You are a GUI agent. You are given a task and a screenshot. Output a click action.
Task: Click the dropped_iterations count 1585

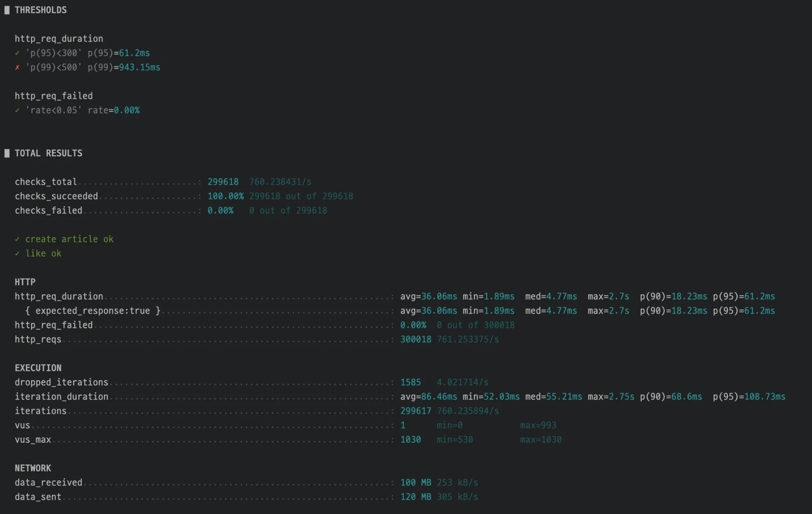coord(410,382)
